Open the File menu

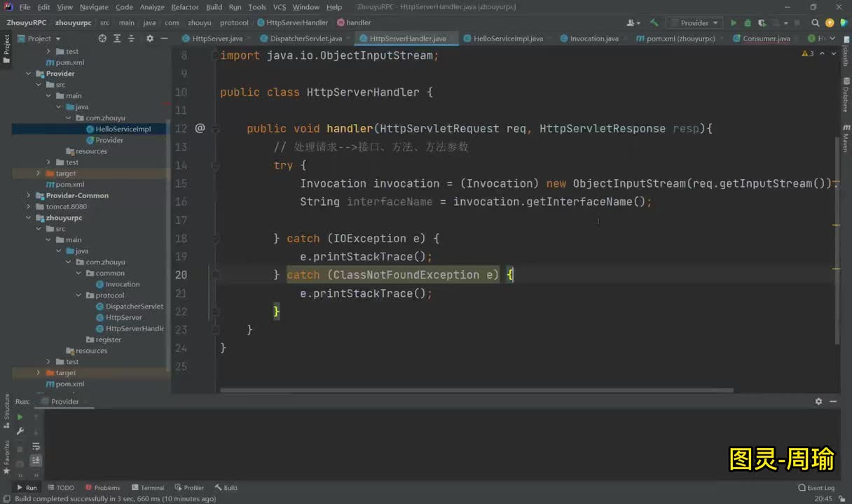(25, 7)
